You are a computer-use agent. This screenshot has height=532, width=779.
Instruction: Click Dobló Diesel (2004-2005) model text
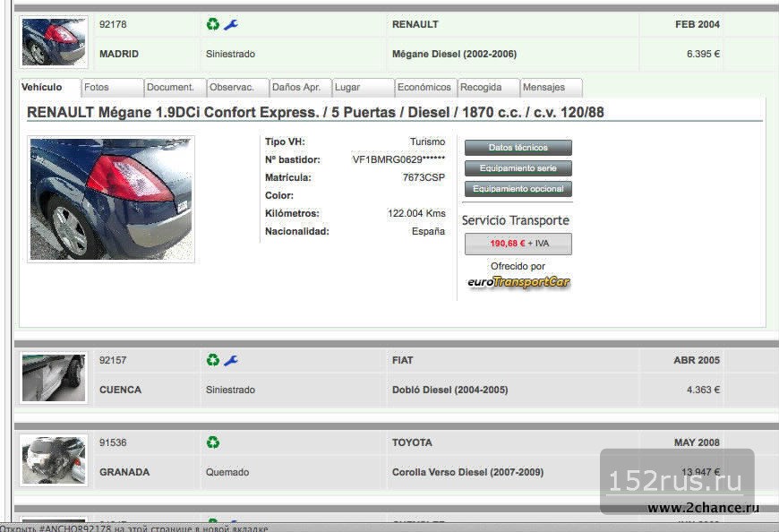click(449, 390)
